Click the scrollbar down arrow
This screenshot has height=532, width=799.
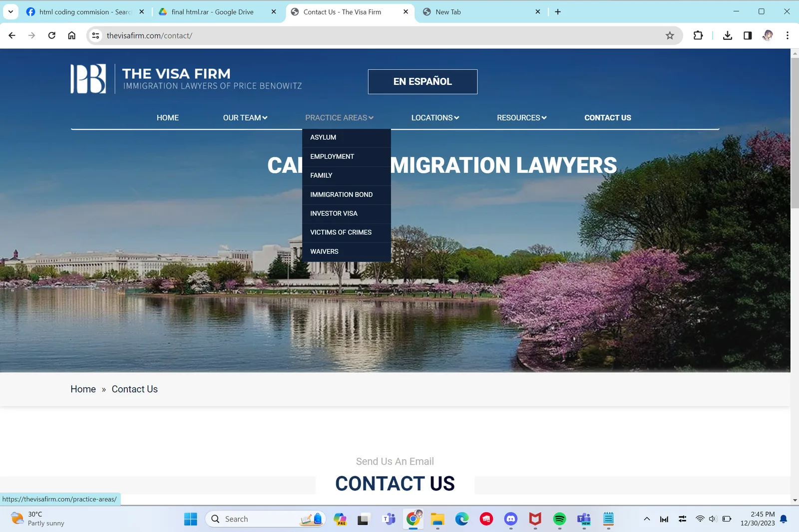(x=795, y=500)
